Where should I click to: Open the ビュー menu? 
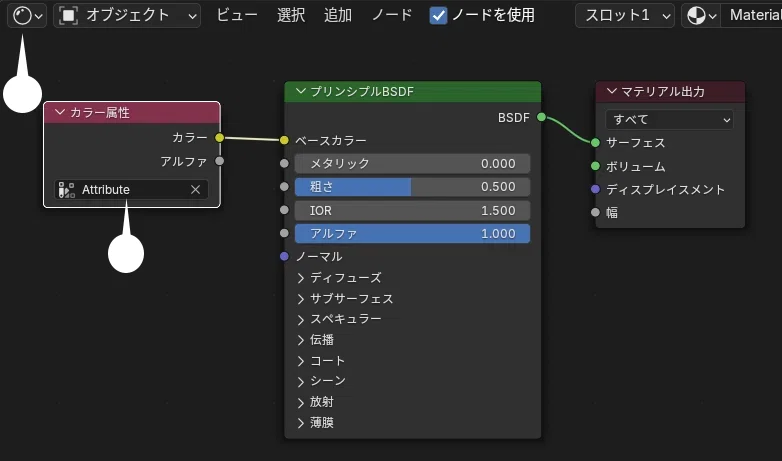point(237,15)
